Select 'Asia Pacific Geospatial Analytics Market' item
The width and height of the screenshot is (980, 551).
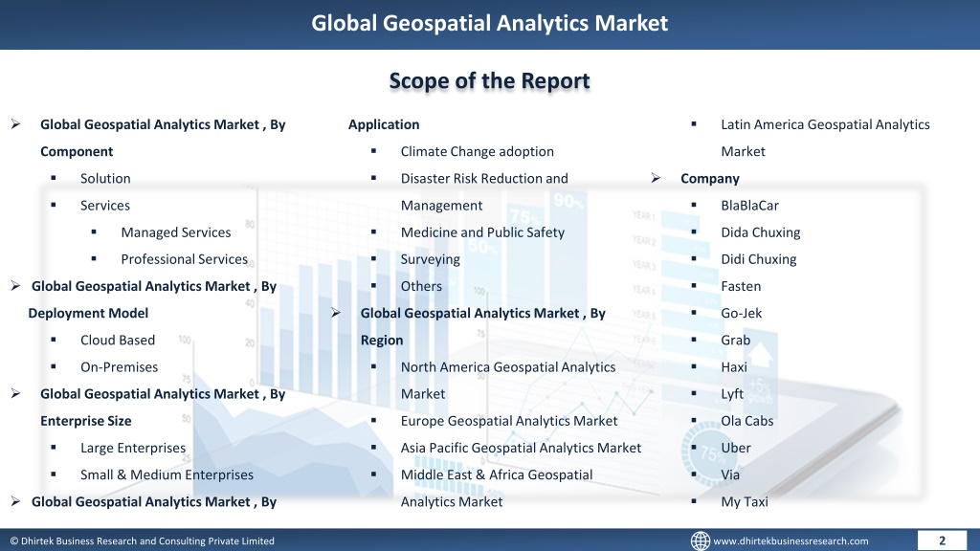click(x=521, y=448)
